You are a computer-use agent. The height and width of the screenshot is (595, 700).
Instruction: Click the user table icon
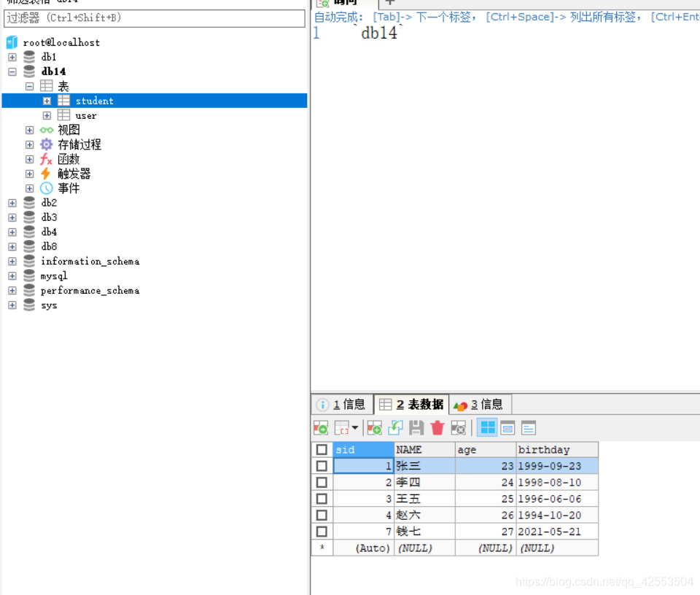[64, 115]
